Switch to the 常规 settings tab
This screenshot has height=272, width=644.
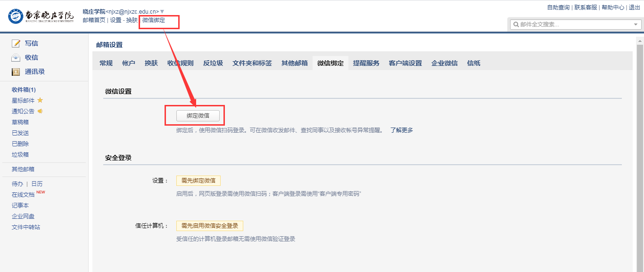click(x=106, y=63)
